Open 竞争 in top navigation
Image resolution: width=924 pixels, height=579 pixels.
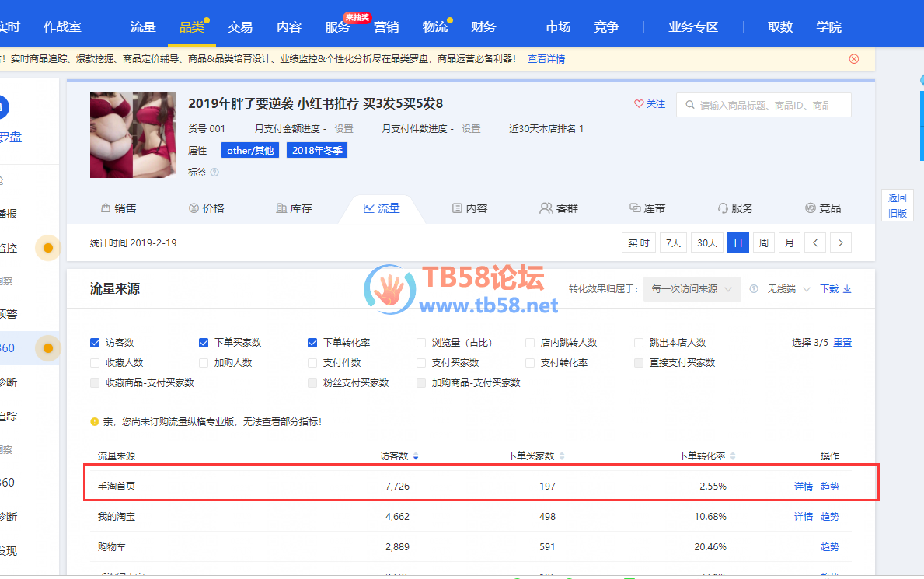(x=606, y=26)
